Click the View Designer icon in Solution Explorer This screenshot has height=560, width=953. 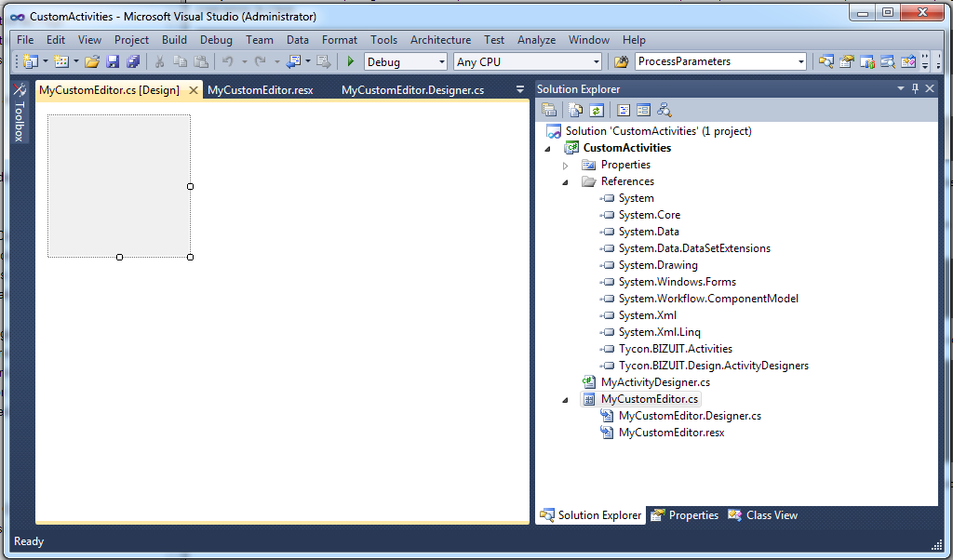tap(643, 110)
